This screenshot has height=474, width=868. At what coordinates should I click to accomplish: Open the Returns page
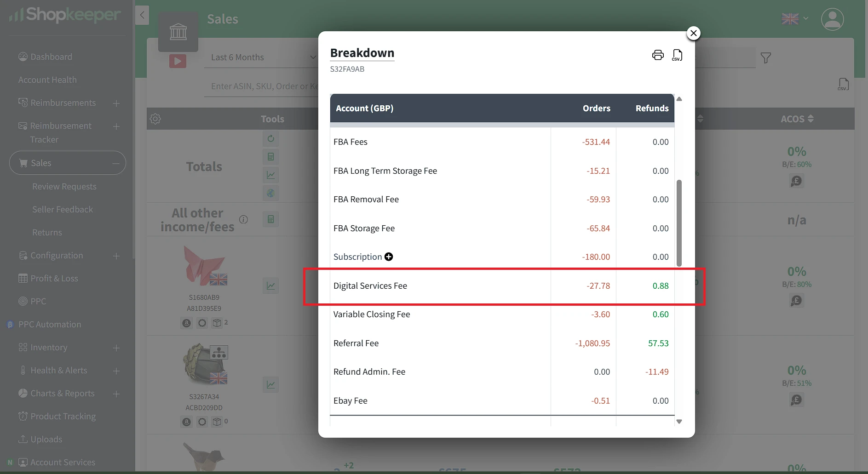coord(47,233)
